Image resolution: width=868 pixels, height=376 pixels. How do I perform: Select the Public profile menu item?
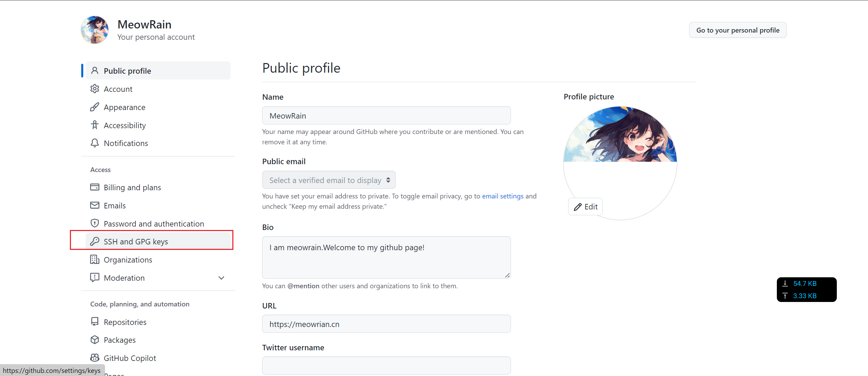tap(127, 71)
